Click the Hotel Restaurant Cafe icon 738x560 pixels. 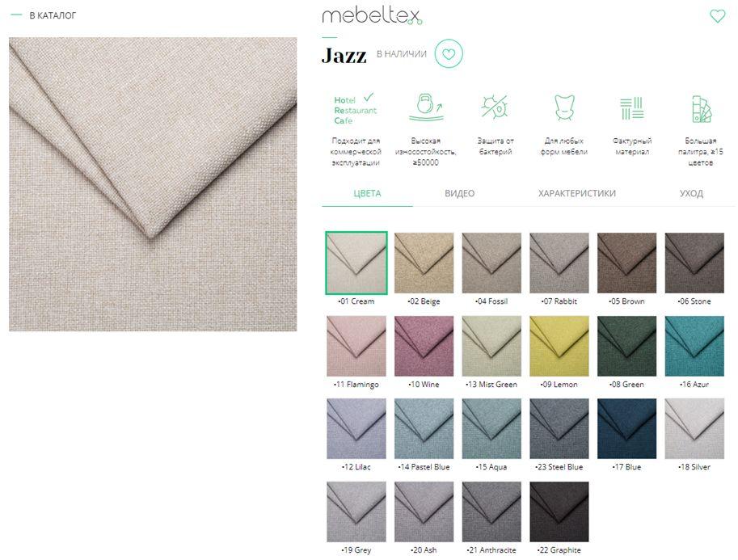356,110
